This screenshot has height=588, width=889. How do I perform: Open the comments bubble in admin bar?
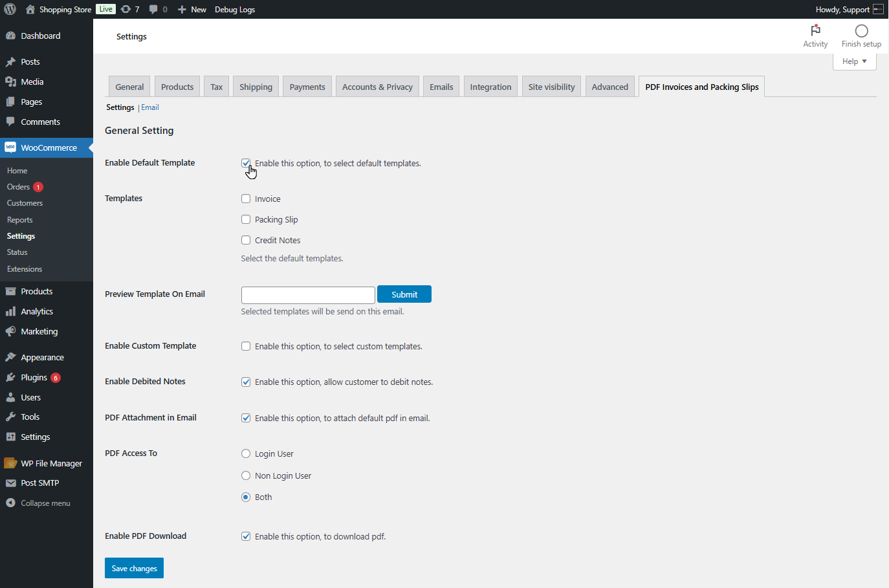[x=153, y=9]
